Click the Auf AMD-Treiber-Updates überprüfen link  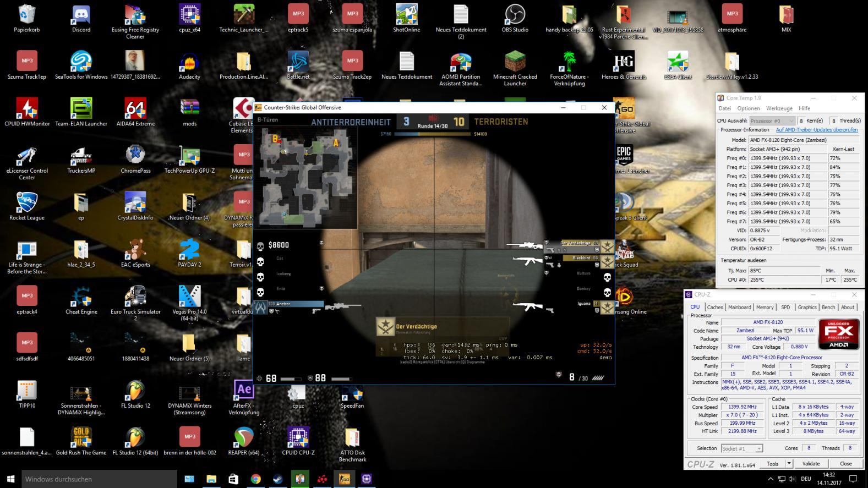click(x=817, y=130)
